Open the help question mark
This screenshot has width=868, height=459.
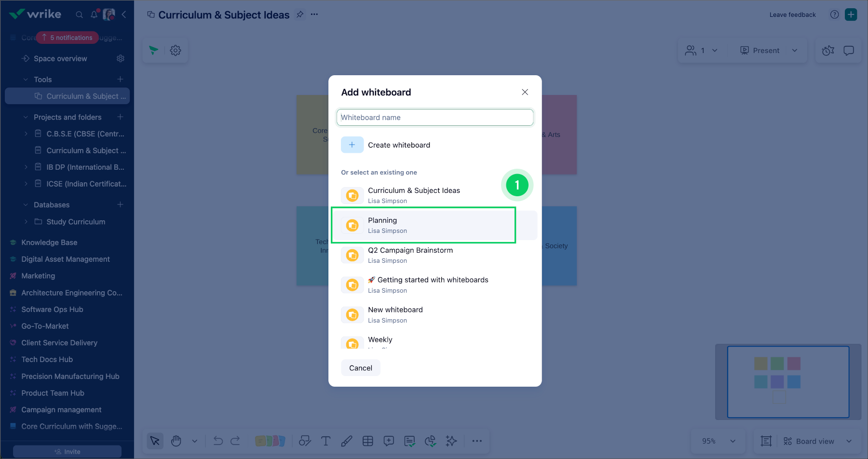coord(834,14)
